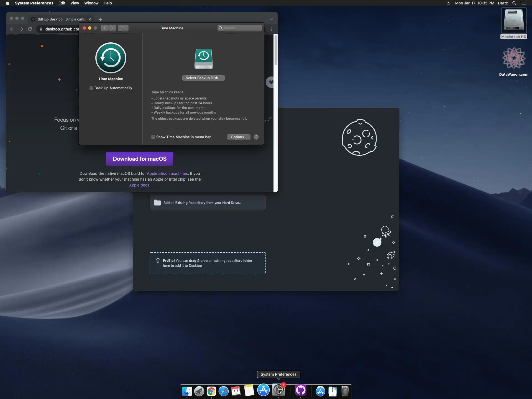Open Google Chrome from the dock
This screenshot has width=532, height=399.
pyautogui.click(x=211, y=391)
